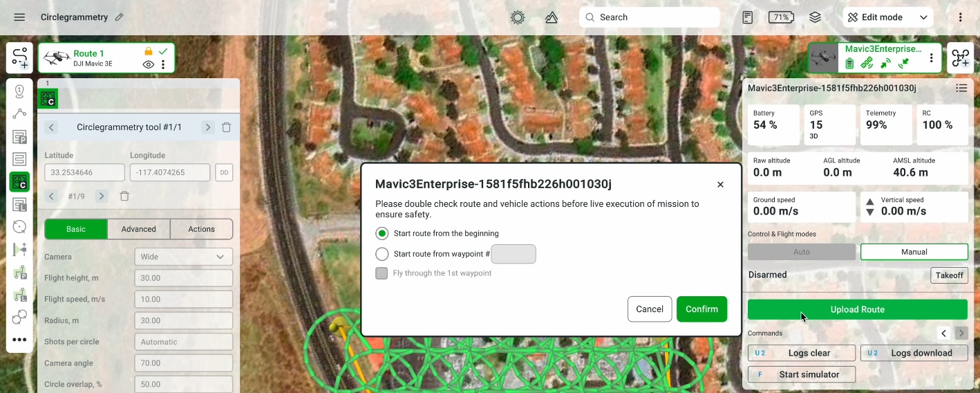The height and width of the screenshot is (393, 980).
Task: Open Route 1 three-dot options
Action: pyautogui.click(x=163, y=64)
